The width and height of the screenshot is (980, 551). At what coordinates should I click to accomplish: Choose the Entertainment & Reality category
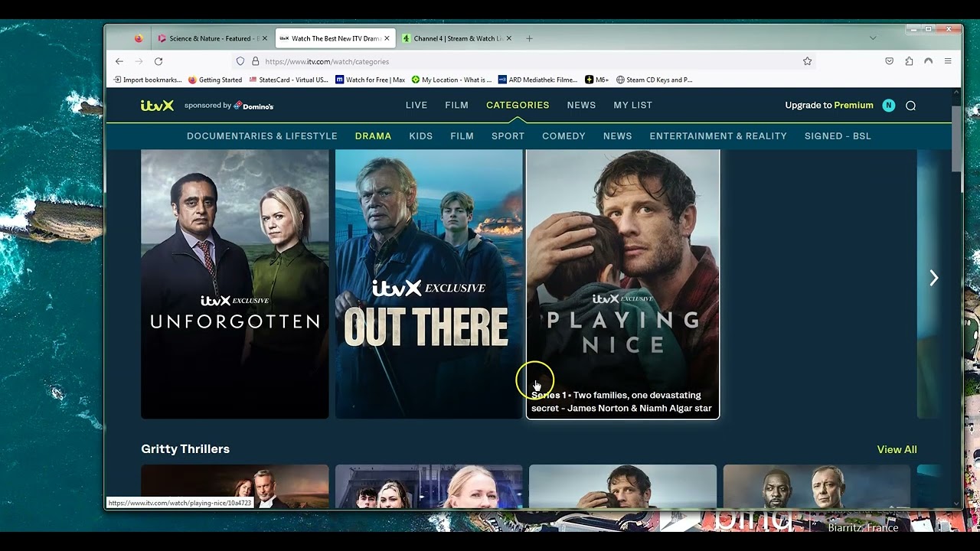point(718,136)
